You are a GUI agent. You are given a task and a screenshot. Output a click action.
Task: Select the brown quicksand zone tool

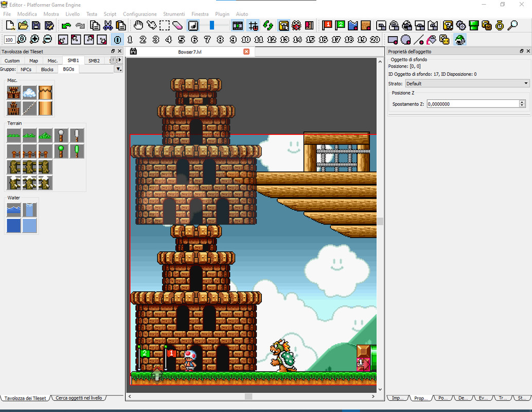[366, 25]
